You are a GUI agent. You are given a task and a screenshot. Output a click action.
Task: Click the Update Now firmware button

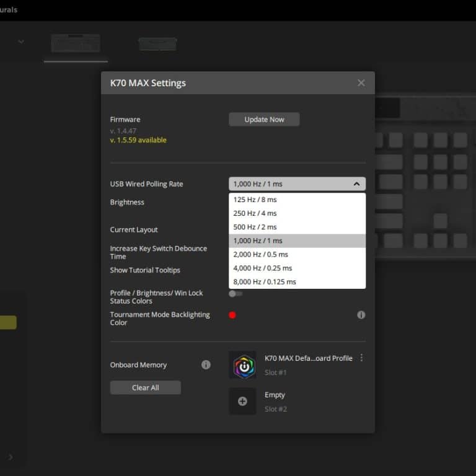(264, 120)
